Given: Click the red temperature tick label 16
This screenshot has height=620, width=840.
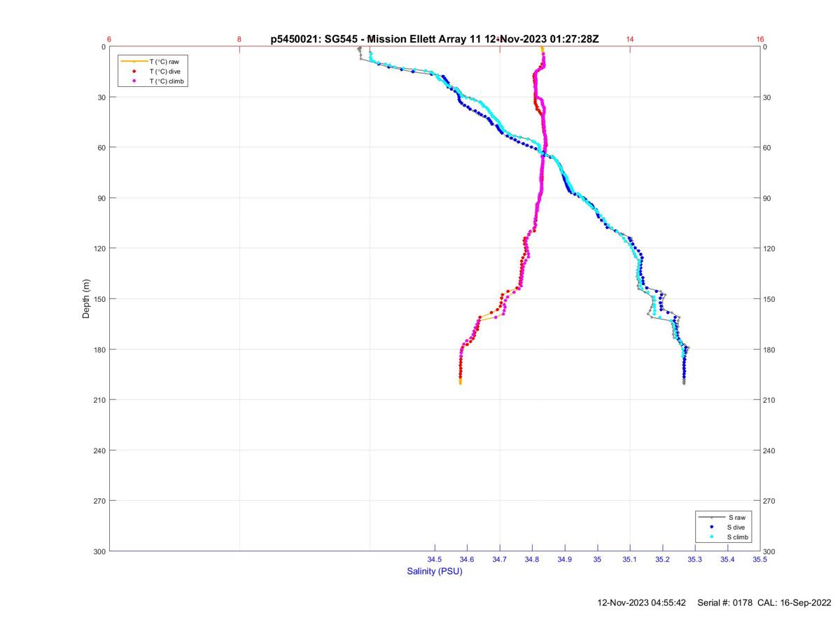Looking at the screenshot, I should [760, 39].
